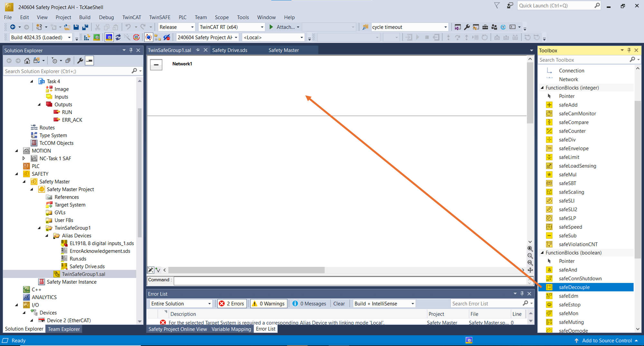644x346 pixels.
Task: Select the safeEstop function block in Toolbox
Action: 569,304
